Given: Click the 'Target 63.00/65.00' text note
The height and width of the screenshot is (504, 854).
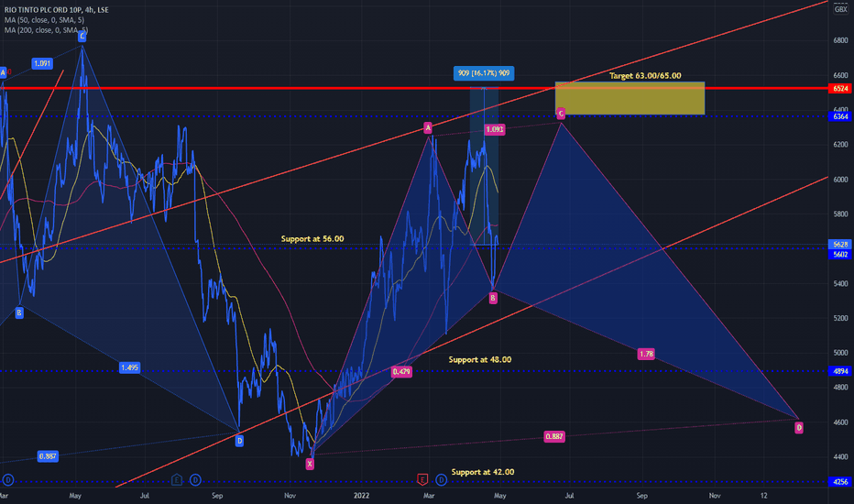Looking at the screenshot, I should pos(645,76).
